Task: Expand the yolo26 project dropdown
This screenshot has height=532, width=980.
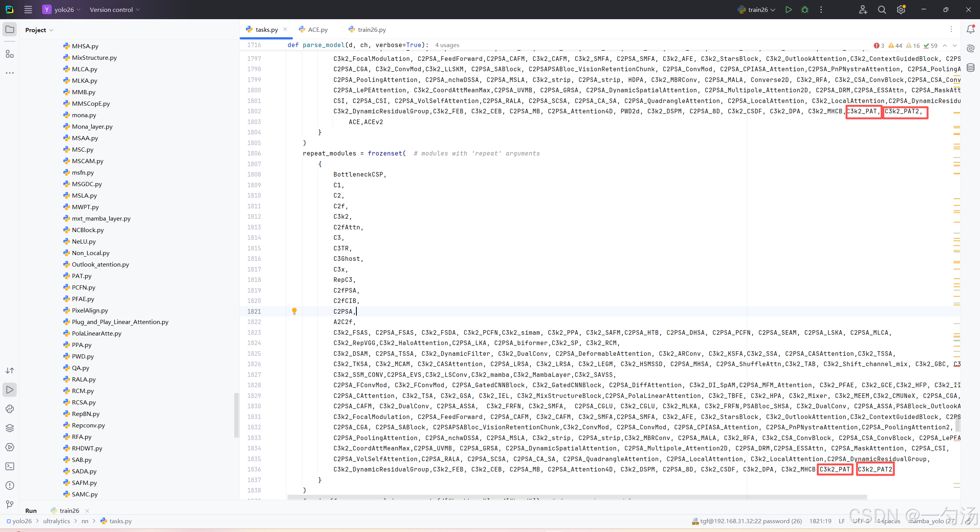Action: tap(64, 10)
